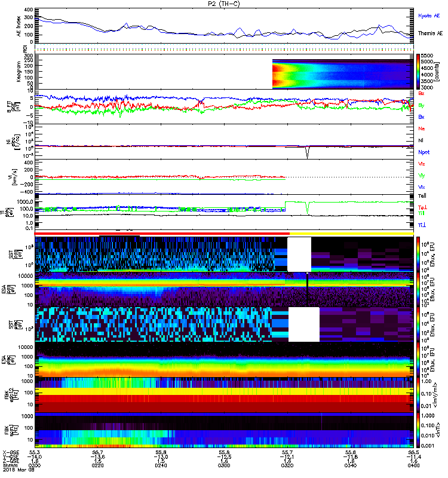This screenshot has width=448, height=478.
Task: Click the color bar labeled <|mV/m|>
Action: click(x=419, y=394)
